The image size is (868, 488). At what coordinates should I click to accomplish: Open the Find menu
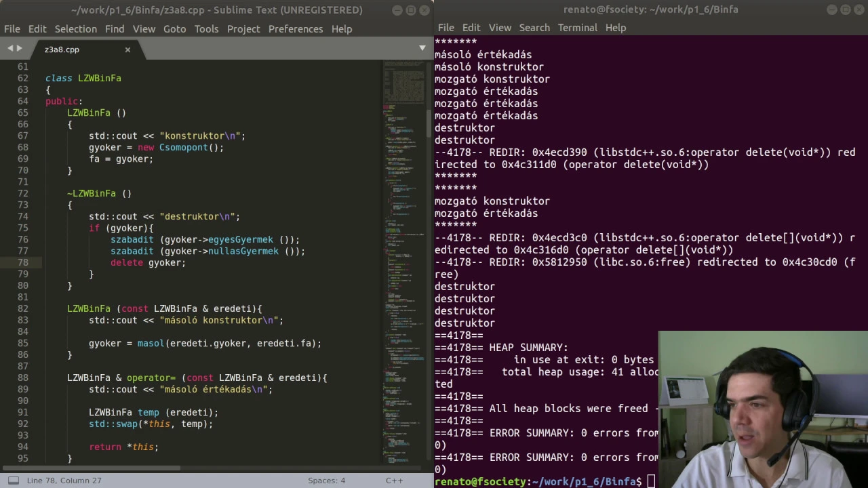click(x=115, y=29)
